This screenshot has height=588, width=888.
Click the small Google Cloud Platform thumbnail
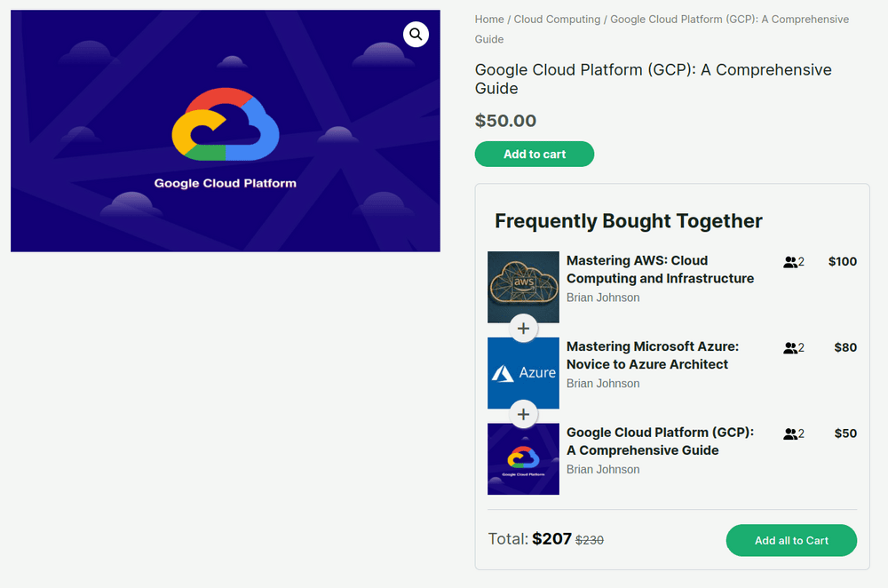click(x=523, y=459)
